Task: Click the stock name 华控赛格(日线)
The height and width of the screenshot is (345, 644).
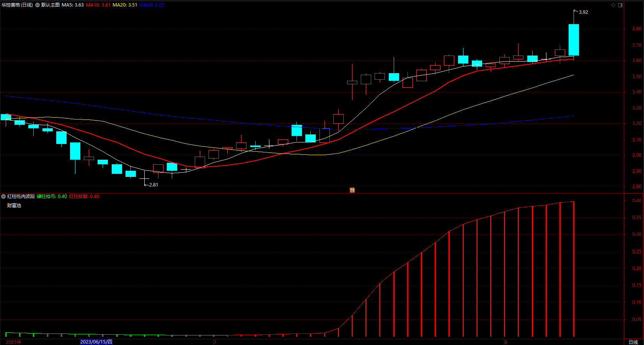Action: (x=17, y=5)
